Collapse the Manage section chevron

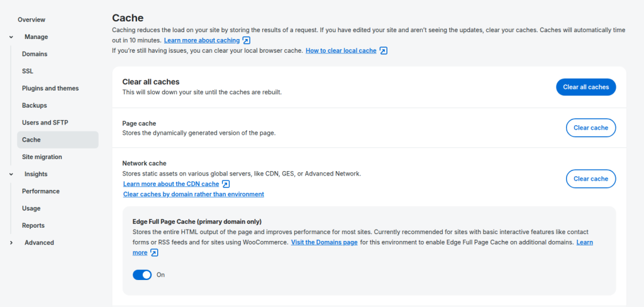point(11,37)
